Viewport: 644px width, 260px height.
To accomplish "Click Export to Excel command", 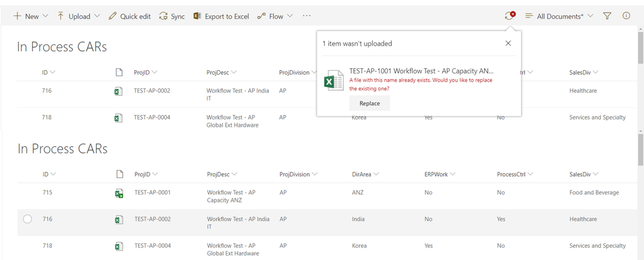I will (x=227, y=16).
